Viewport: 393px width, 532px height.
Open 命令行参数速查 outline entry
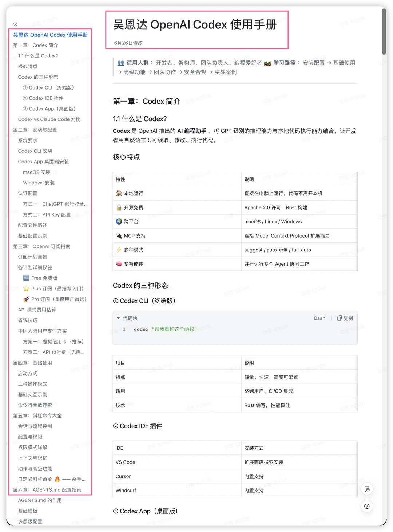point(35,405)
